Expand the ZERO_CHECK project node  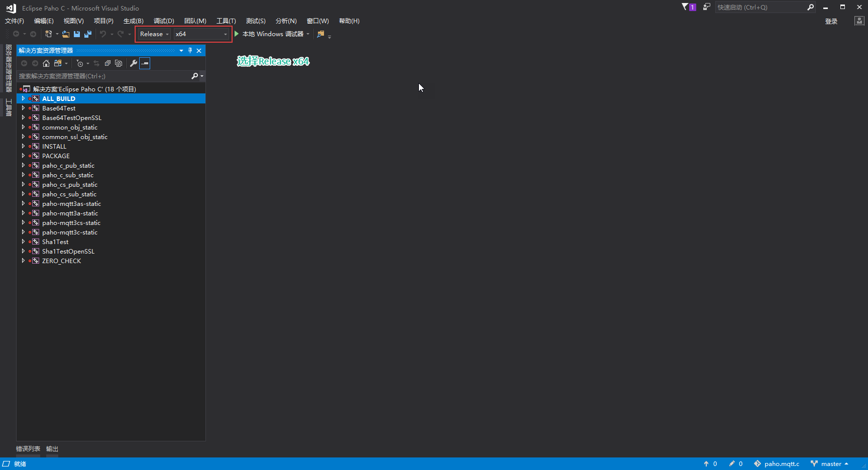[23, 261]
